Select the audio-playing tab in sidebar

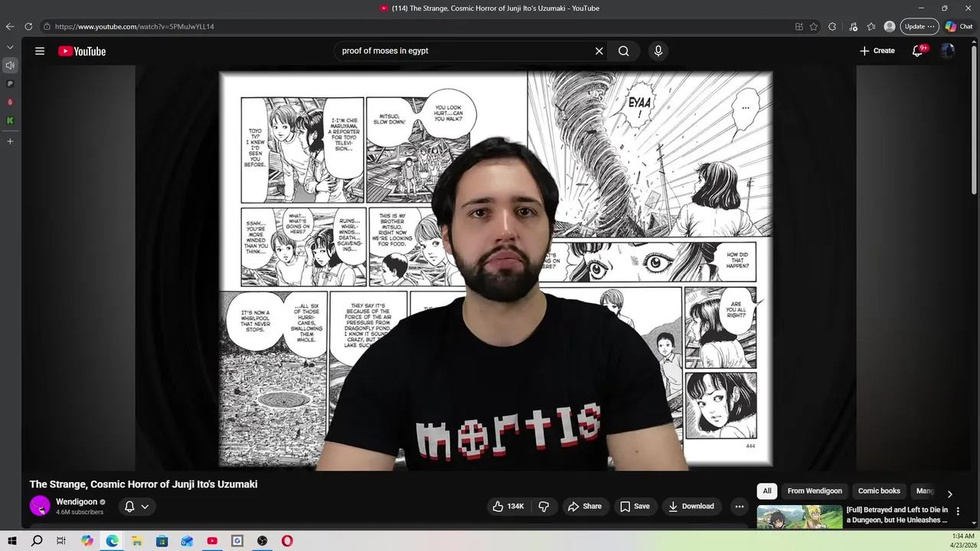pos(10,66)
